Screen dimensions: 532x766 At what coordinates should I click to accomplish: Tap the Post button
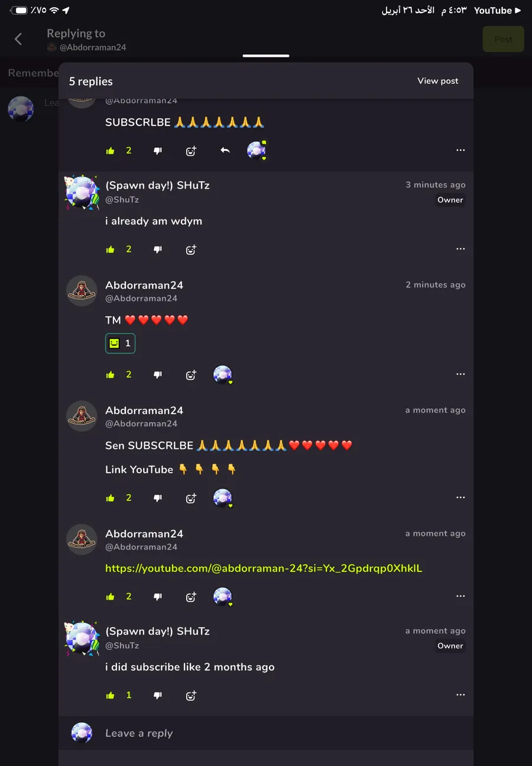tap(504, 39)
